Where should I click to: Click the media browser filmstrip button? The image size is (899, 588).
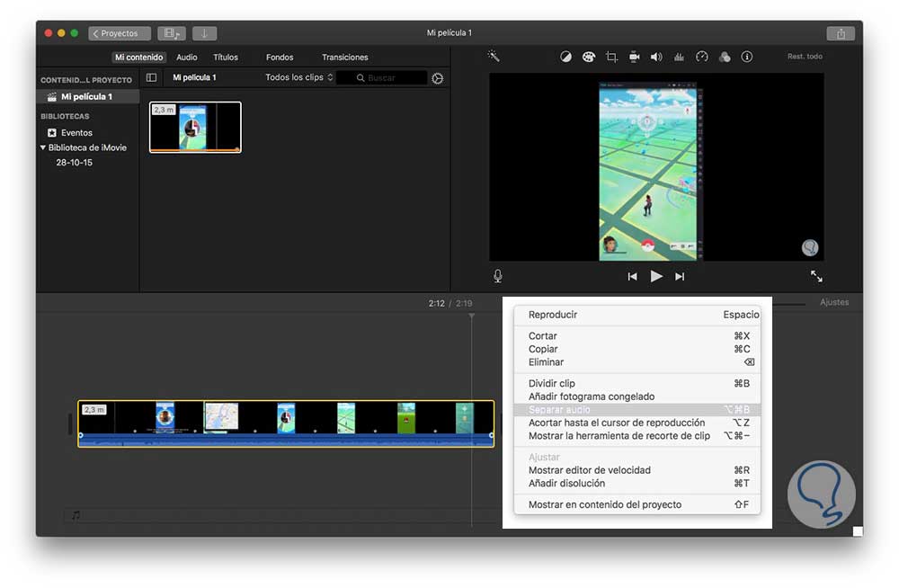(x=172, y=33)
